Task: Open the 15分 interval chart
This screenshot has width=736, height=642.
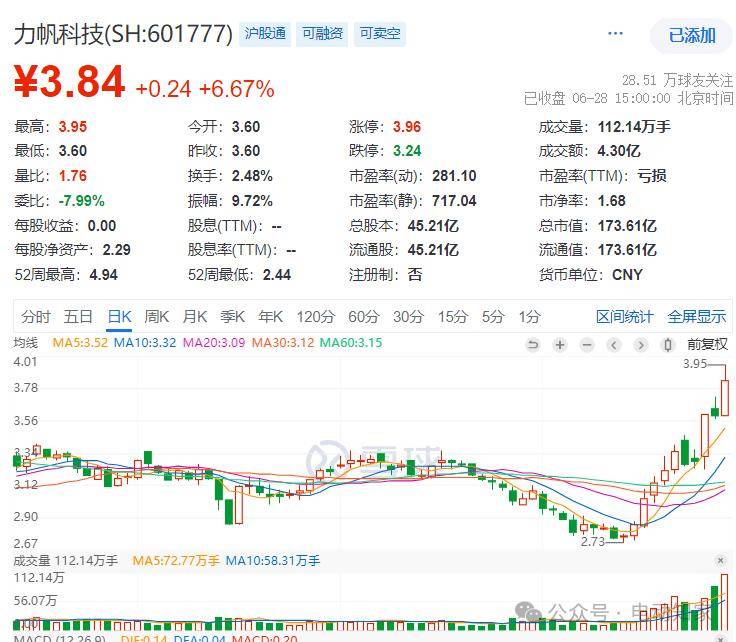Action: pos(452,317)
